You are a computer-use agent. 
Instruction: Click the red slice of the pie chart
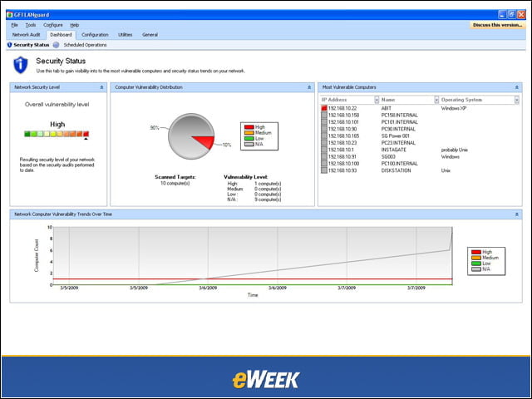(x=207, y=140)
